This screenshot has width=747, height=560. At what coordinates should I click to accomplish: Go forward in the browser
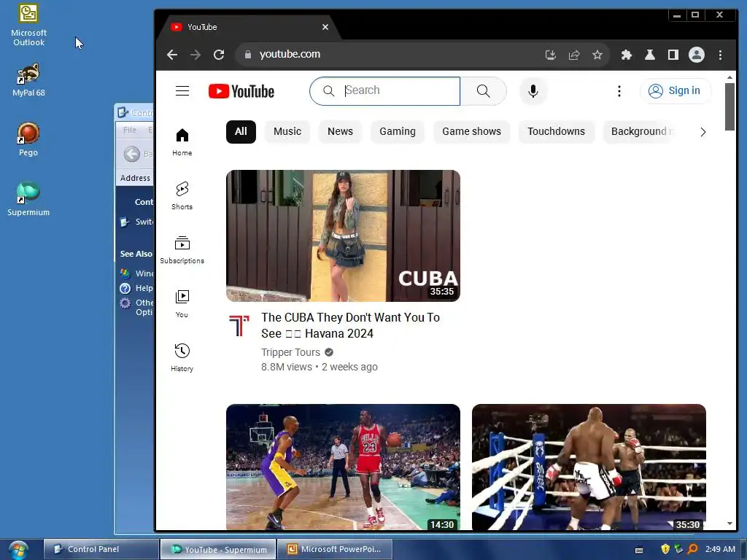[x=196, y=55]
